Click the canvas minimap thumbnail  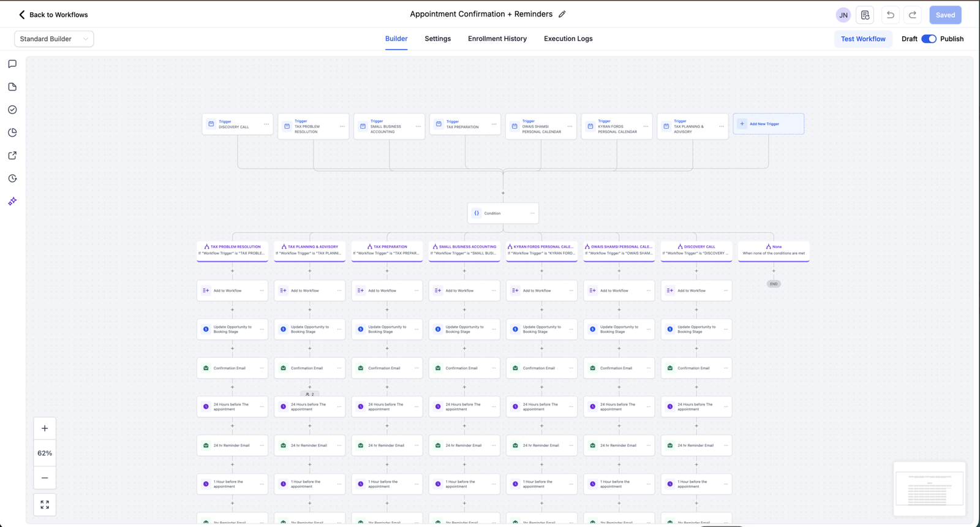pyautogui.click(x=929, y=488)
